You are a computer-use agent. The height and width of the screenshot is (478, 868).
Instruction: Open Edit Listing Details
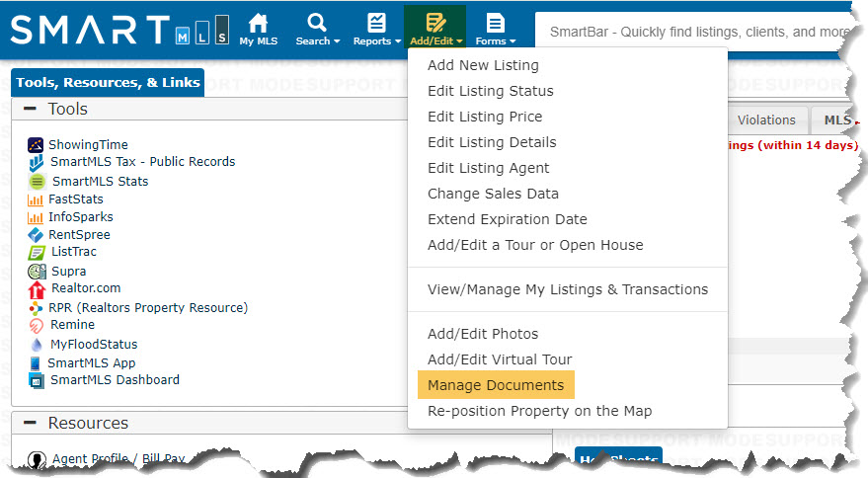click(492, 142)
